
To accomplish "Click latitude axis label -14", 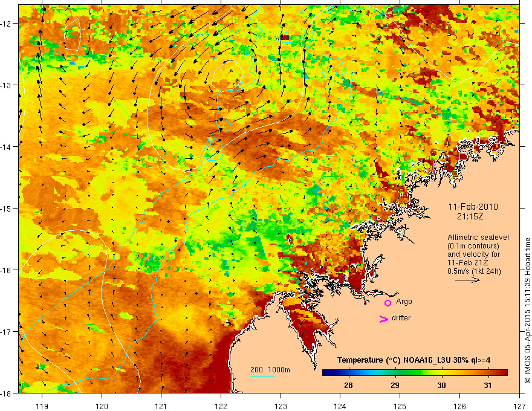I will point(7,146).
